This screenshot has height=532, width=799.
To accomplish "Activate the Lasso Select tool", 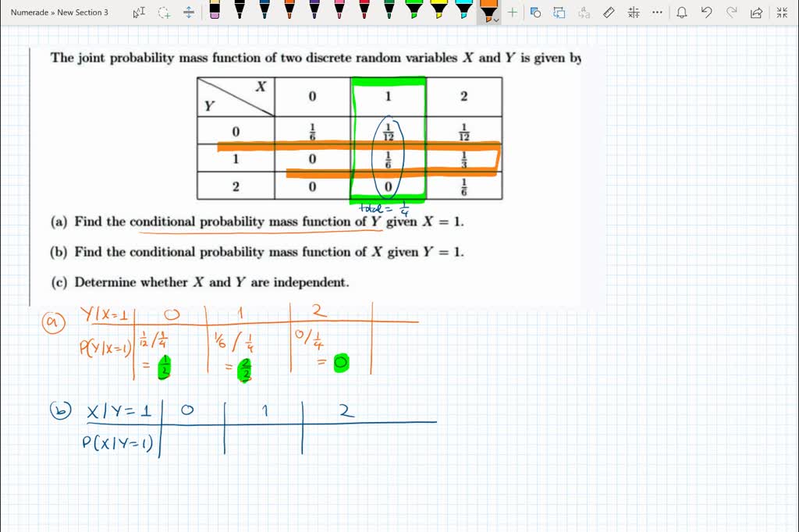I will point(164,12).
